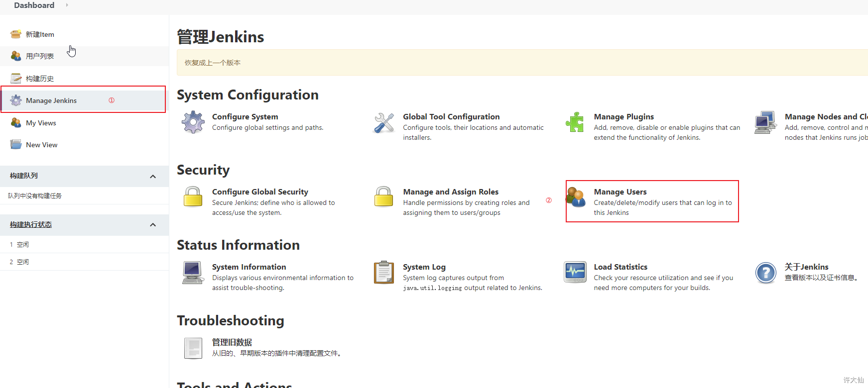Screen dimensions: 868x388
Task: Open 新建Item in the sidebar
Action: point(40,34)
